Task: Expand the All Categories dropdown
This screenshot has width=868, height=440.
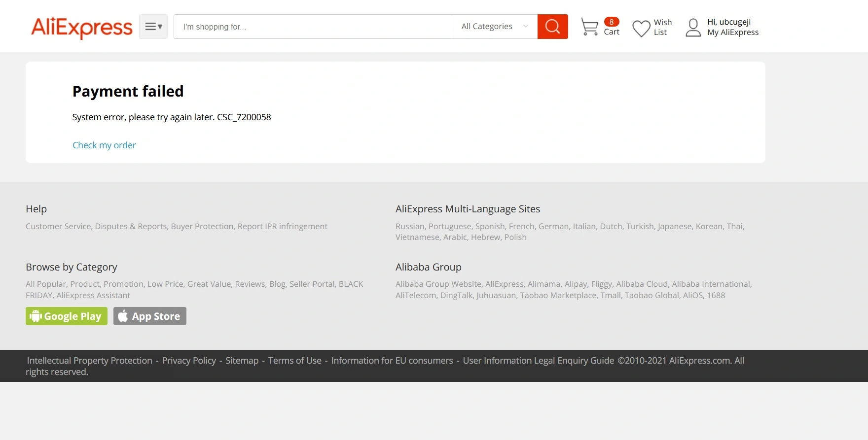Action: point(495,27)
